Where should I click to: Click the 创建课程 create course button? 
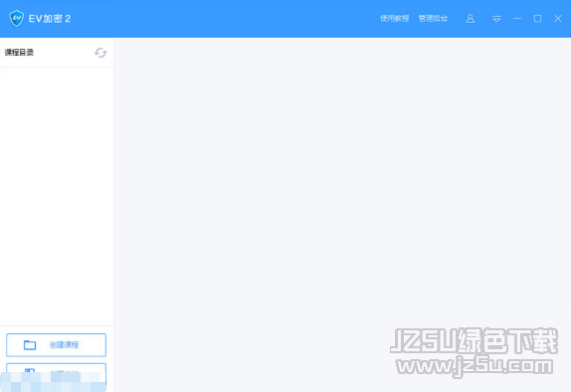coord(56,344)
